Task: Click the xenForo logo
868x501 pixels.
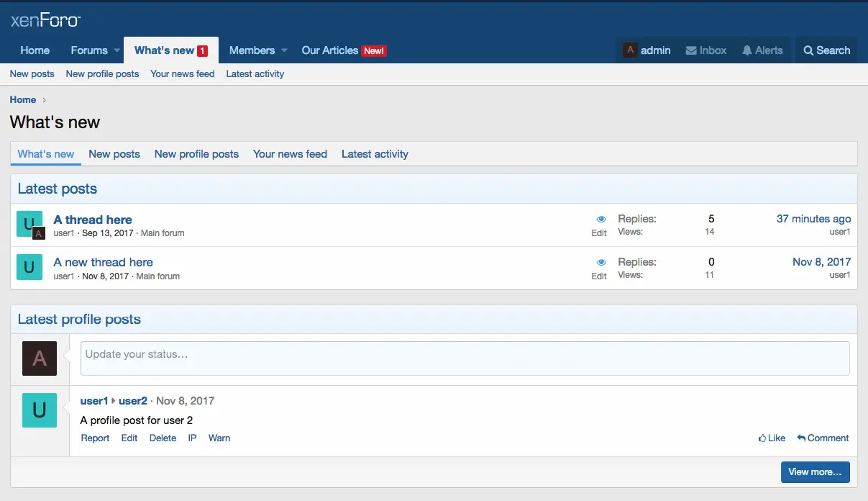Action: [x=45, y=20]
